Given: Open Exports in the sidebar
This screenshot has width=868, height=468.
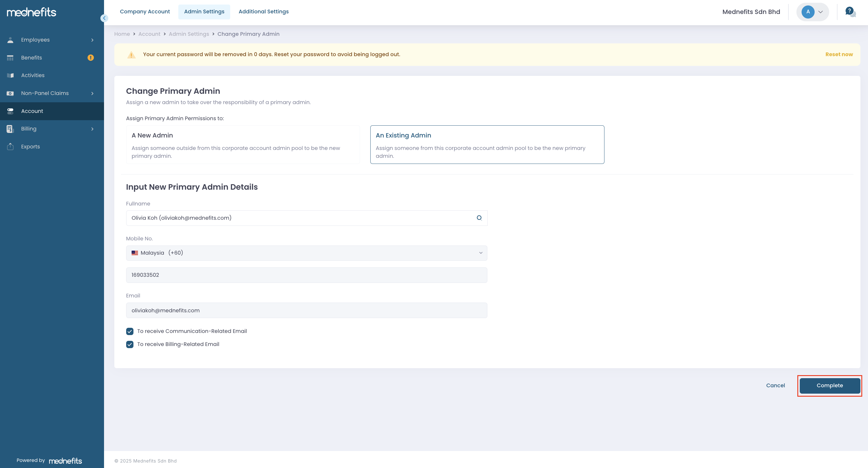Looking at the screenshot, I should tap(52, 147).
